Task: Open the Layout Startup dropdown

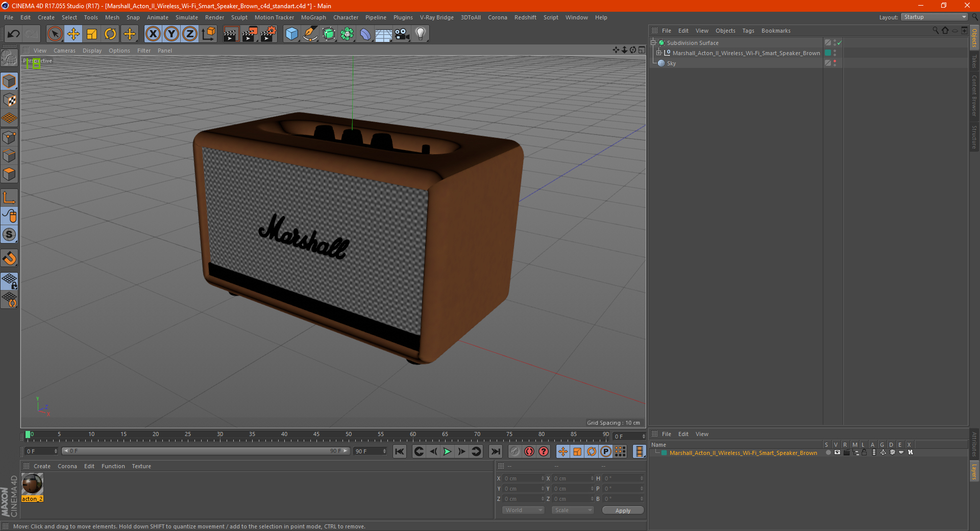Action: [935, 17]
